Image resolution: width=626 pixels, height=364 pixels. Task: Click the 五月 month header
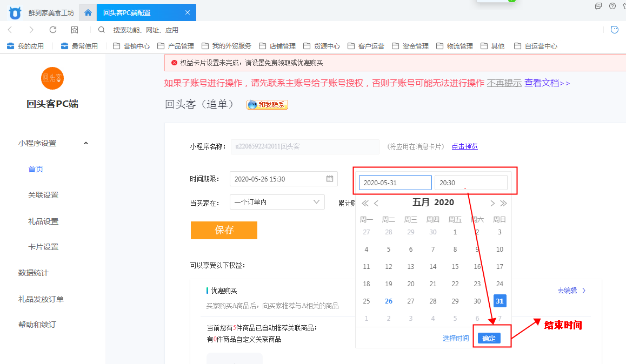(x=421, y=203)
